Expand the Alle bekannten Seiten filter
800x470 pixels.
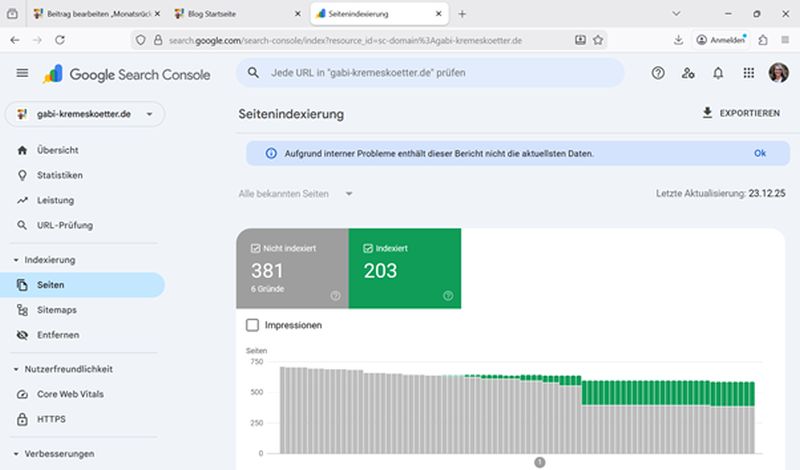[x=296, y=193]
